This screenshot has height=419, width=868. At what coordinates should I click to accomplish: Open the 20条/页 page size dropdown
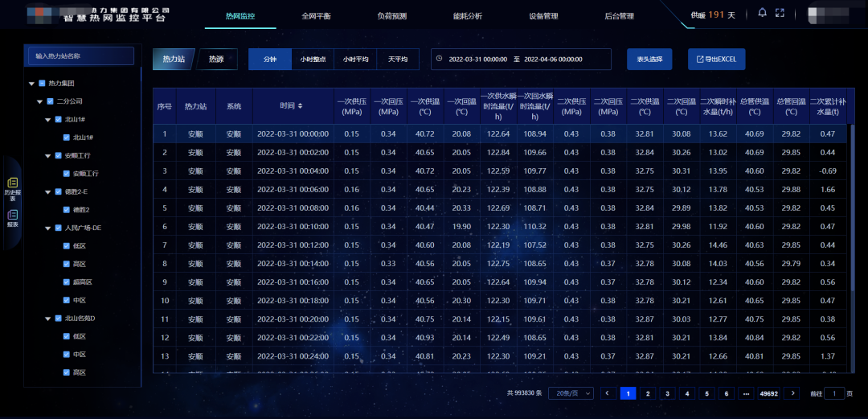pyautogui.click(x=571, y=393)
